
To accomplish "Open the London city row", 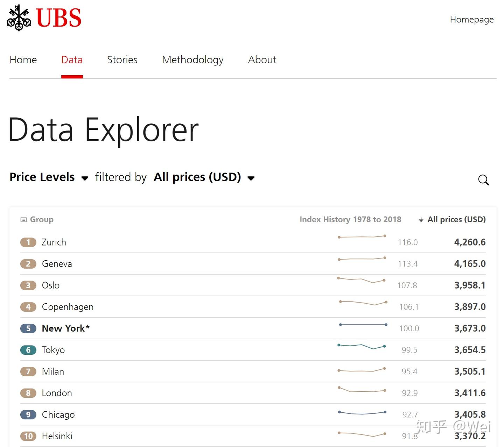I will (x=253, y=393).
